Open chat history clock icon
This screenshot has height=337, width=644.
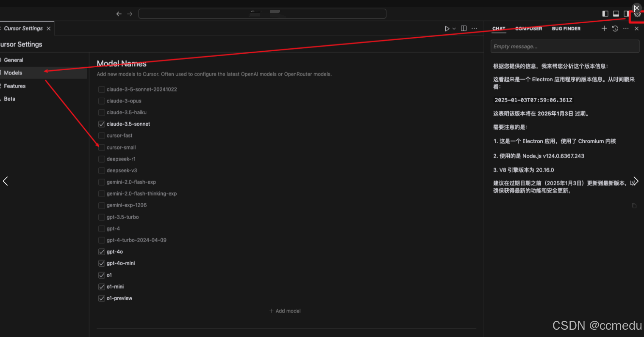[615, 28]
